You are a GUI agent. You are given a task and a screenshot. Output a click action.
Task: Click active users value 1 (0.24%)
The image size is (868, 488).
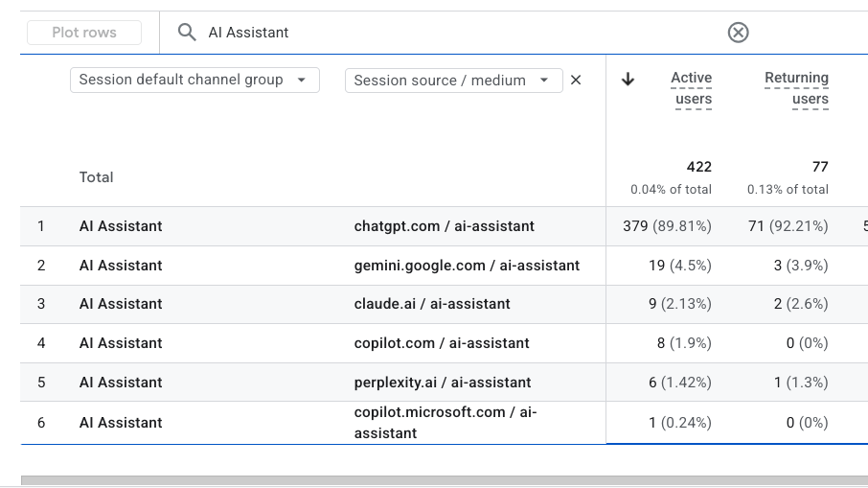pos(680,423)
